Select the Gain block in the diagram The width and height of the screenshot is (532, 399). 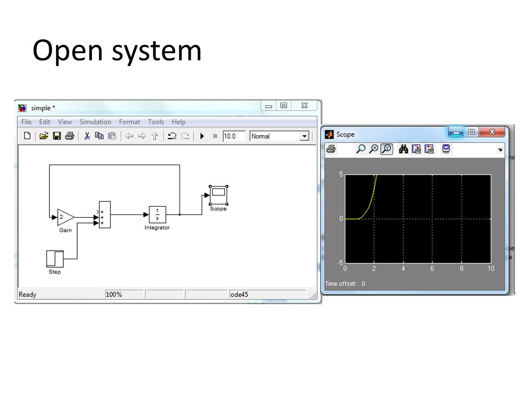pyautogui.click(x=64, y=217)
